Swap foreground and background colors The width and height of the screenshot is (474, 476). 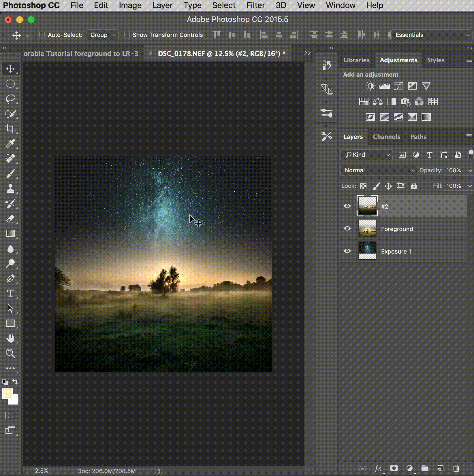tap(15, 382)
